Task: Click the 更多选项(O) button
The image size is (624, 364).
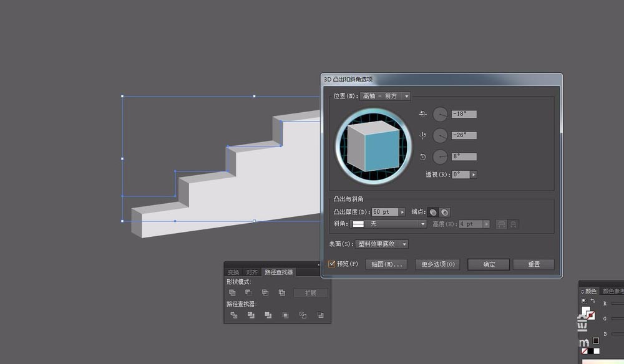Action: 438,265
